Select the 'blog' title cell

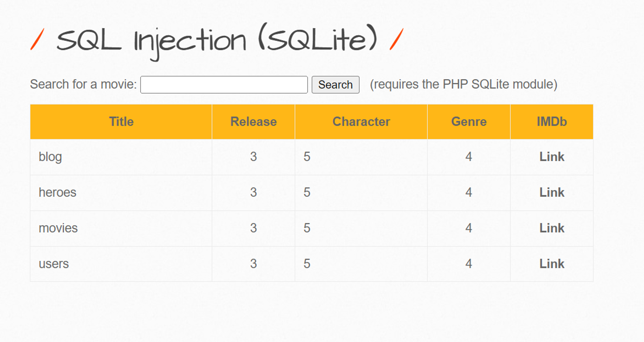(x=121, y=157)
